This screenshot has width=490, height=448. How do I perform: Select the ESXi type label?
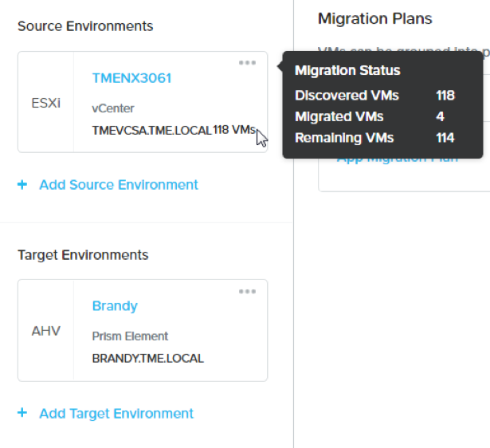(46, 103)
